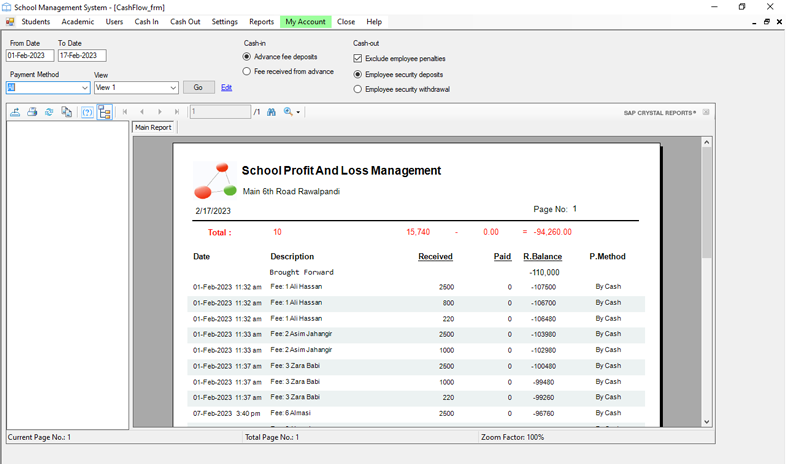Viewport: 800px width, 464px height.
Task: Click the From Date field
Action: point(30,55)
